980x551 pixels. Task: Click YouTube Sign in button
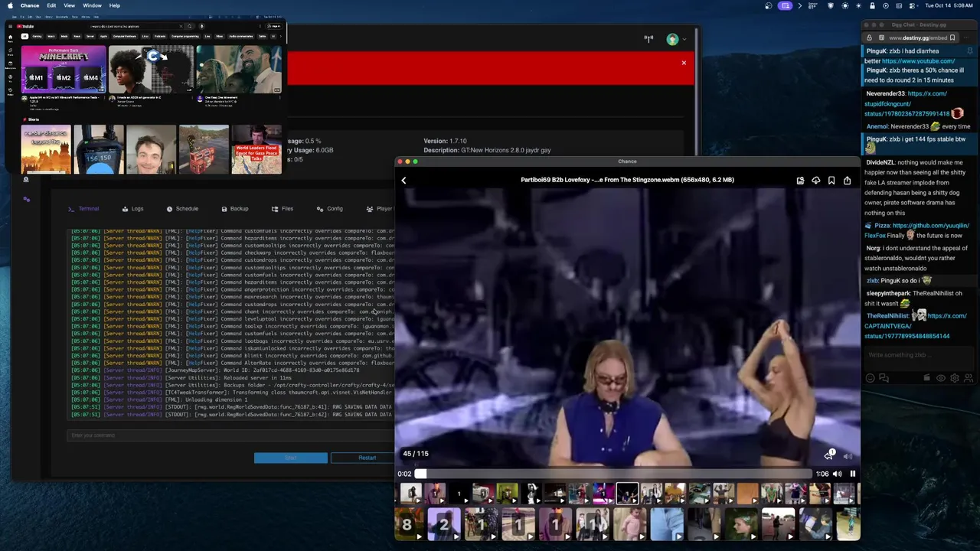(x=274, y=26)
